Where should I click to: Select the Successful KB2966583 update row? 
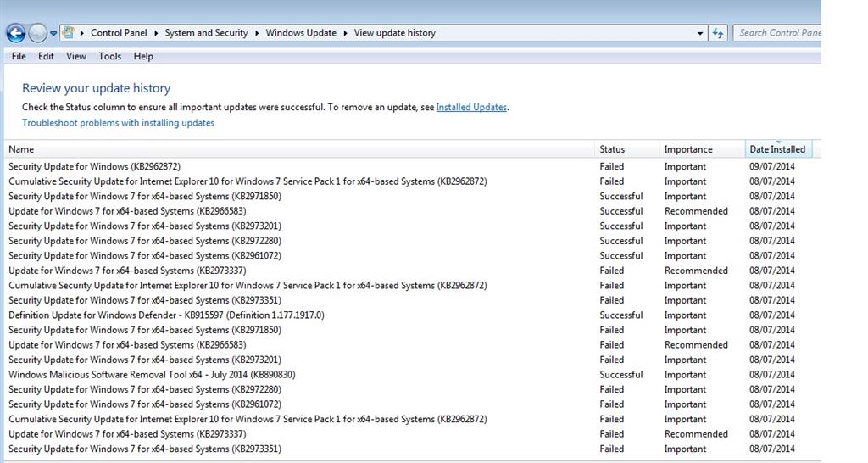[409, 211]
